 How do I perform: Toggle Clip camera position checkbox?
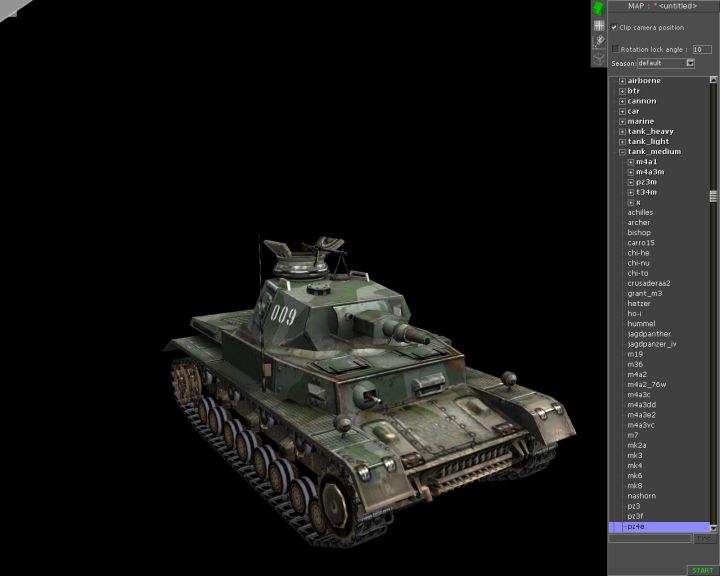[x=614, y=28]
